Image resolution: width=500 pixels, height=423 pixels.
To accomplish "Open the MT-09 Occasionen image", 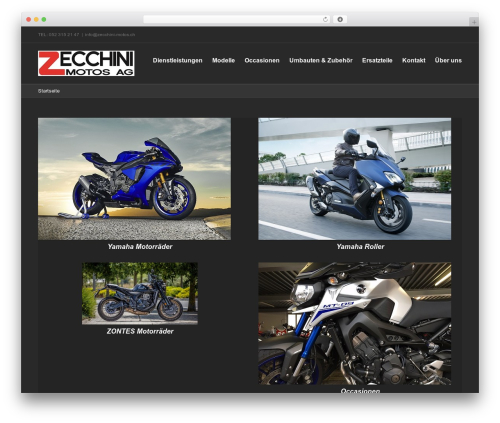I will point(354,323).
